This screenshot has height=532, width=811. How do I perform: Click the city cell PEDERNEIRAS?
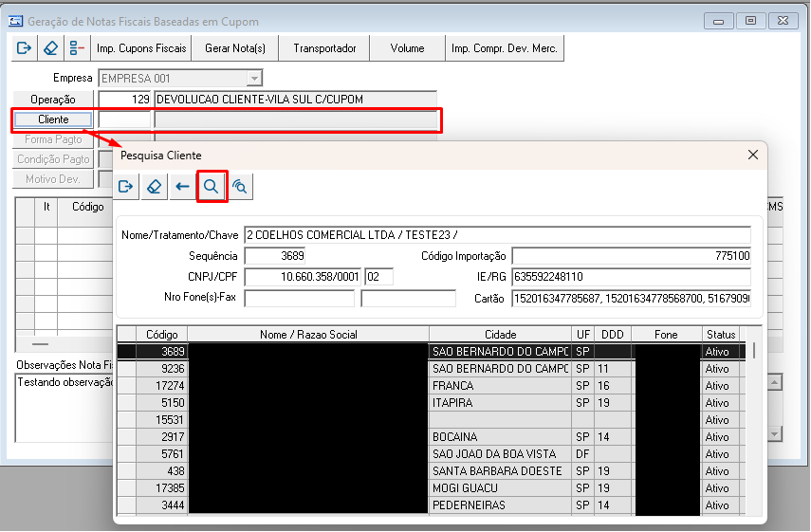pyautogui.click(x=500, y=505)
